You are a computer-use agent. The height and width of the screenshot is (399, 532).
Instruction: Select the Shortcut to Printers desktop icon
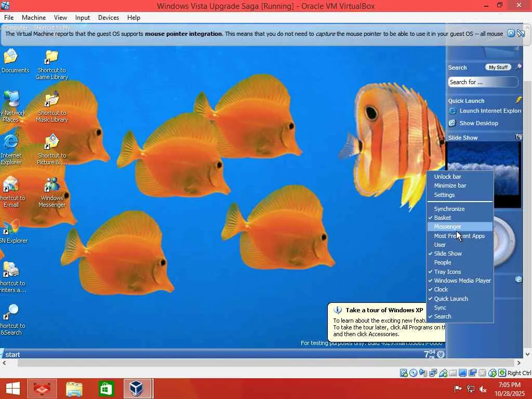point(12,277)
